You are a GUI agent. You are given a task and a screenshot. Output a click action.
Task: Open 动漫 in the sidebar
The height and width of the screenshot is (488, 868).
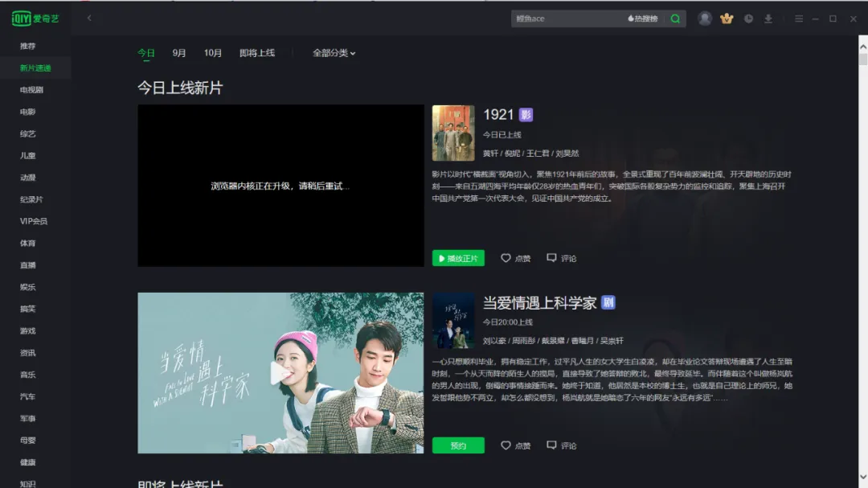[x=27, y=177]
